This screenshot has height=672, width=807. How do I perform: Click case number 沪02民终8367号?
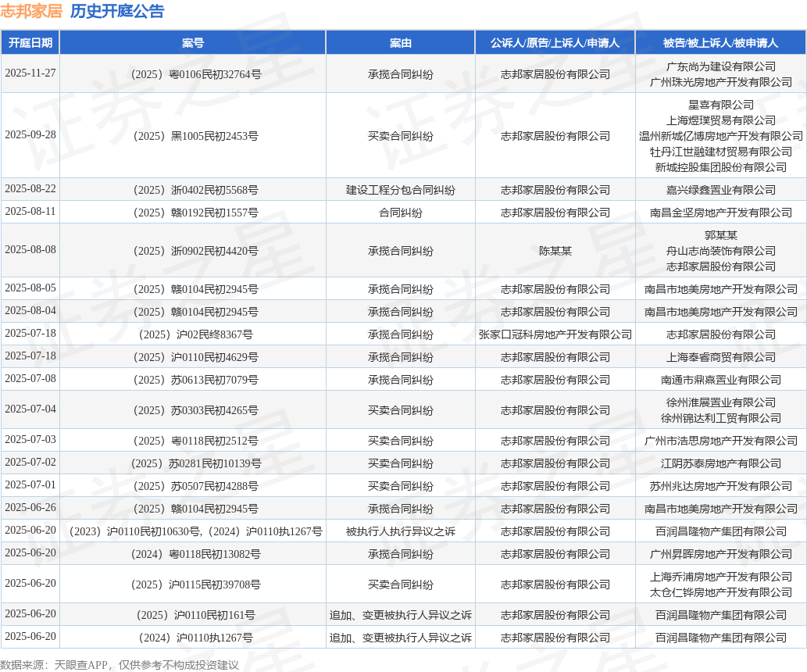pyautogui.click(x=195, y=334)
